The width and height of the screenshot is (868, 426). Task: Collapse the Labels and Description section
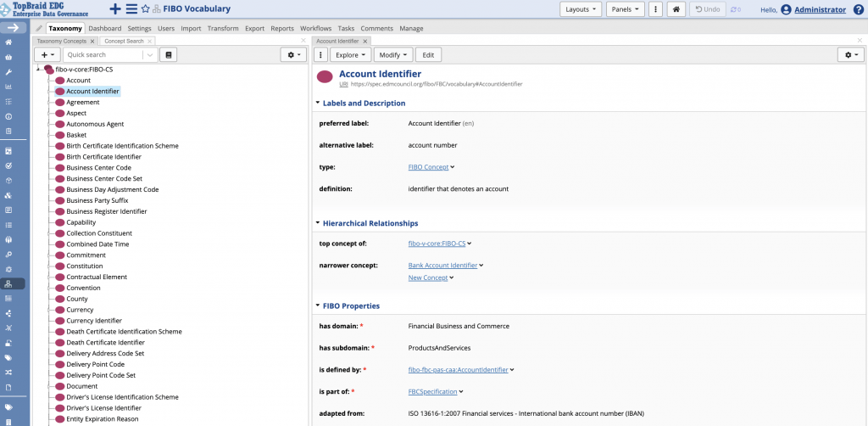318,103
